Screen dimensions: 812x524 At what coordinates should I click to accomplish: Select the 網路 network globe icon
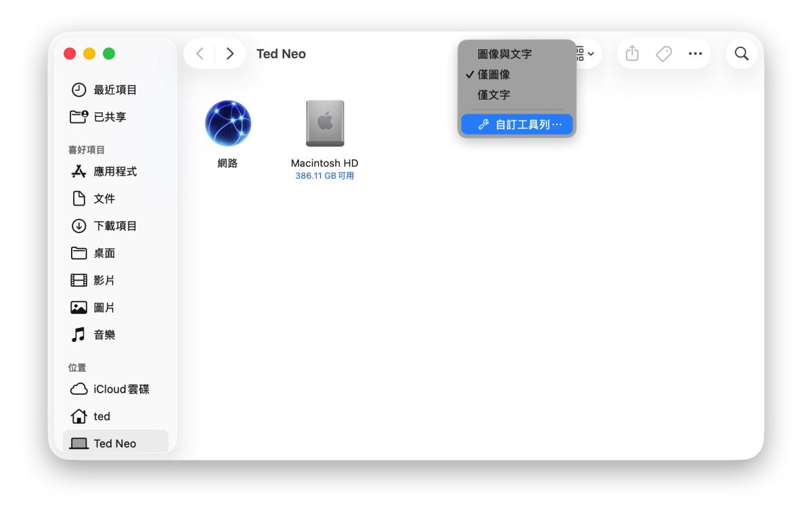(x=228, y=124)
